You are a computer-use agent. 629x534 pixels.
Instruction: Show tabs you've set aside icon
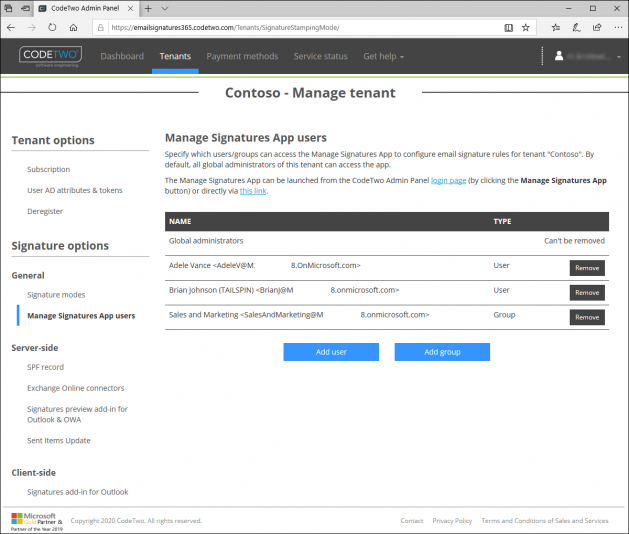pos(8,8)
